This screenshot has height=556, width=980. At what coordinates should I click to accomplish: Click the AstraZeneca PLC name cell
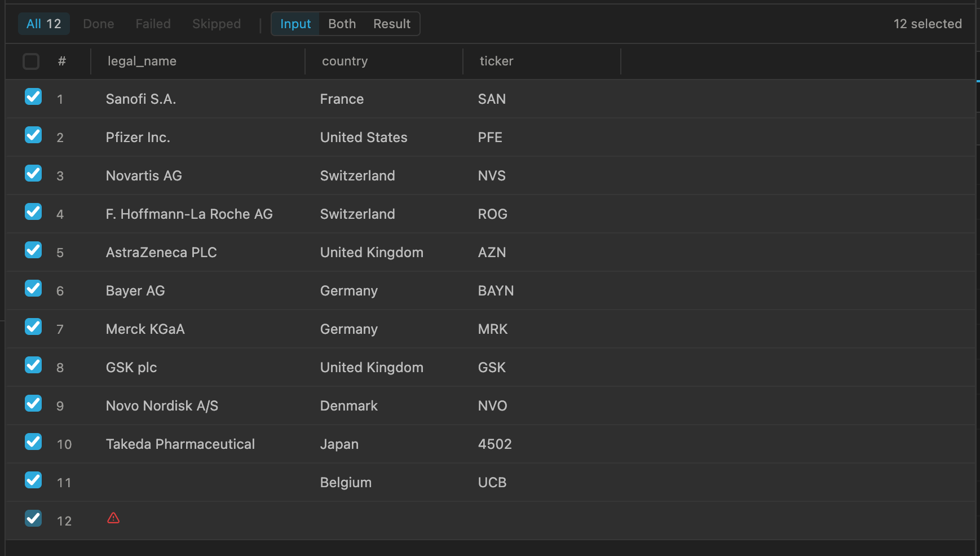(161, 253)
